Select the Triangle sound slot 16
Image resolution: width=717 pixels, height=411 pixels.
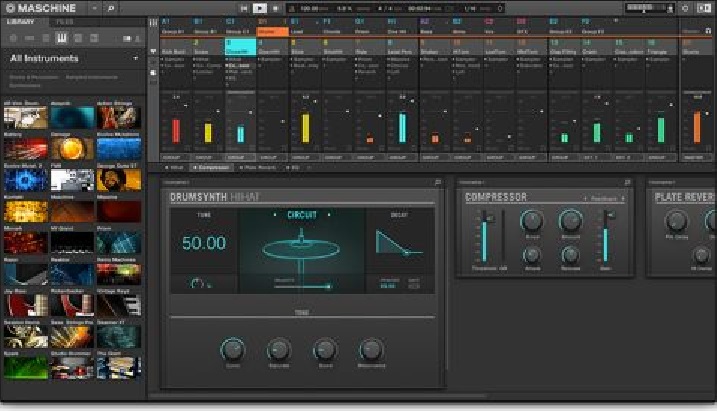(661, 47)
